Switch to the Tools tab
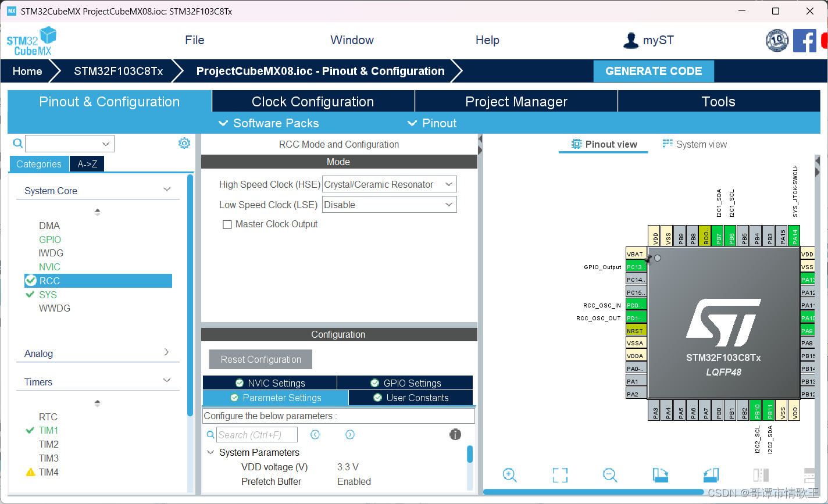Screen dimensions: 828x504 point(719,101)
